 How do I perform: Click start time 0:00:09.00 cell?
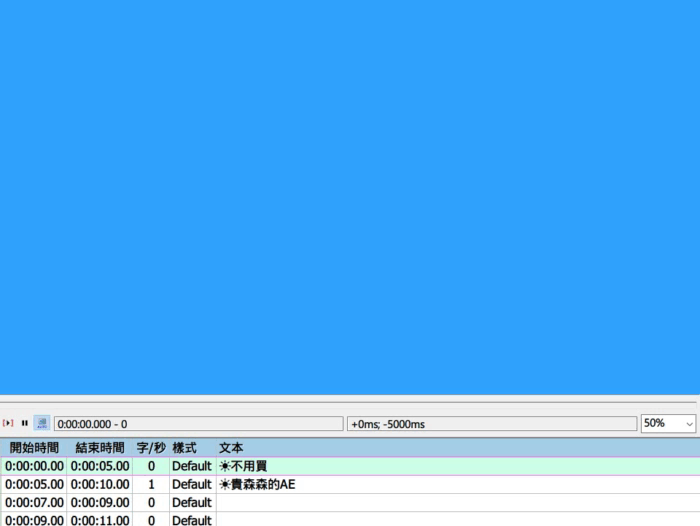(34, 520)
